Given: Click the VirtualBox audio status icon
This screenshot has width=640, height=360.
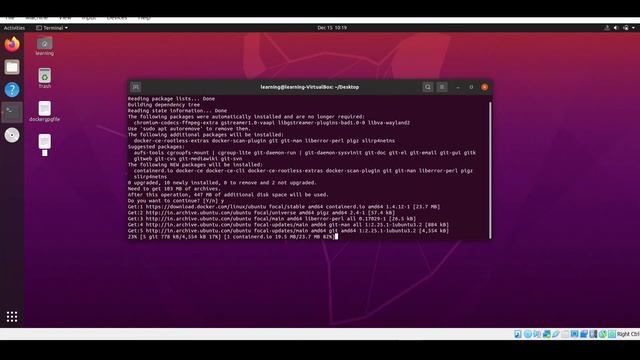Looking at the screenshot, I should [x=537, y=334].
